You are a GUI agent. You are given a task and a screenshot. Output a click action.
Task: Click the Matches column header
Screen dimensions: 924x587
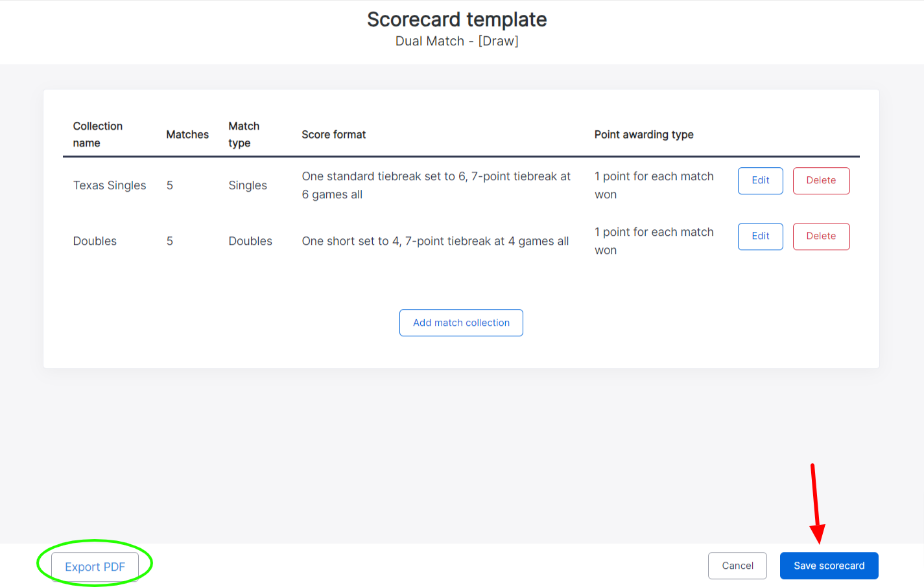click(187, 135)
